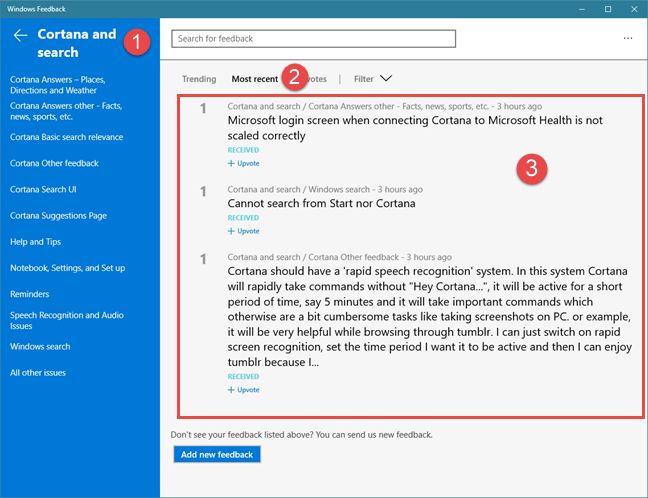
Task: Open Cortana Answers other - Facts, news category
Action: 66,111
